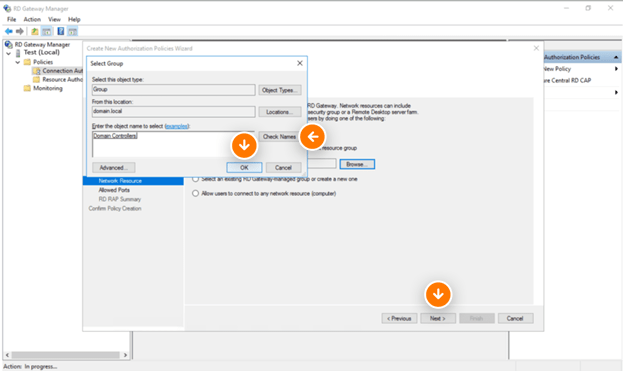The height and width of the screenshot is (371, 623).
Task: Select Resource Authorization Policies tree item
Action: [62, 79]
